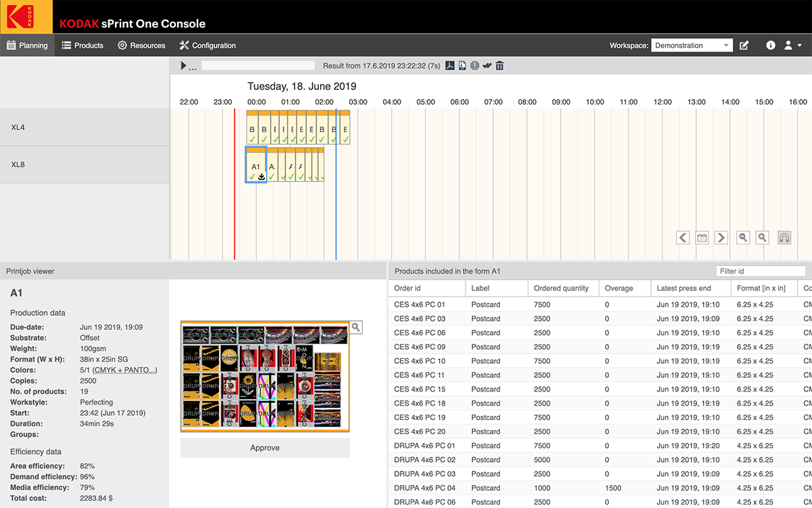The height and width of the screenshot is (508, 812).
Task: Export result as PDF icon
Action: point(449,66)
